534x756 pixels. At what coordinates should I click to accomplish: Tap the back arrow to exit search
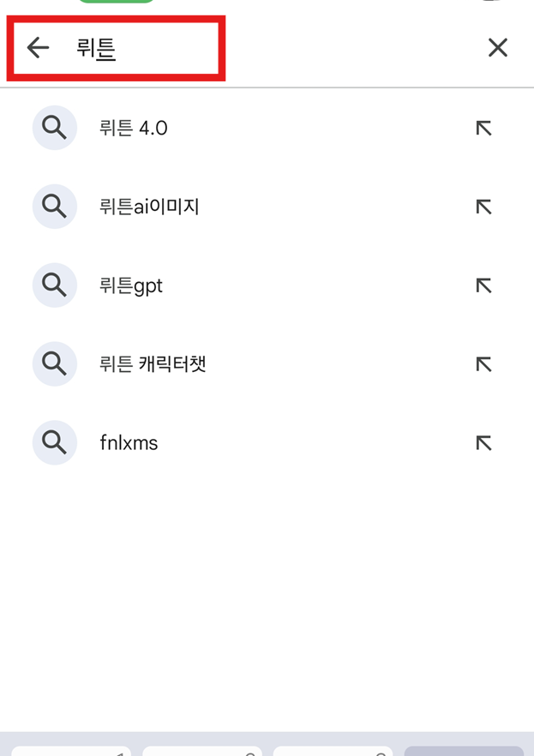[37, 47]
